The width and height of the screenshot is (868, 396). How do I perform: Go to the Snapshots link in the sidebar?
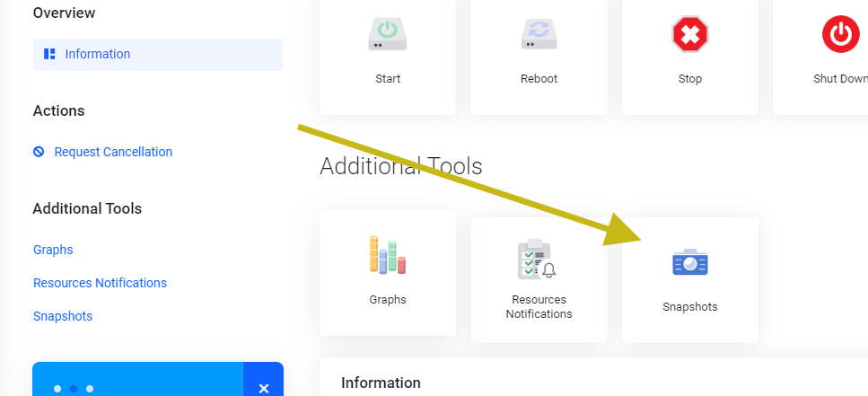(x=63, y=316)
